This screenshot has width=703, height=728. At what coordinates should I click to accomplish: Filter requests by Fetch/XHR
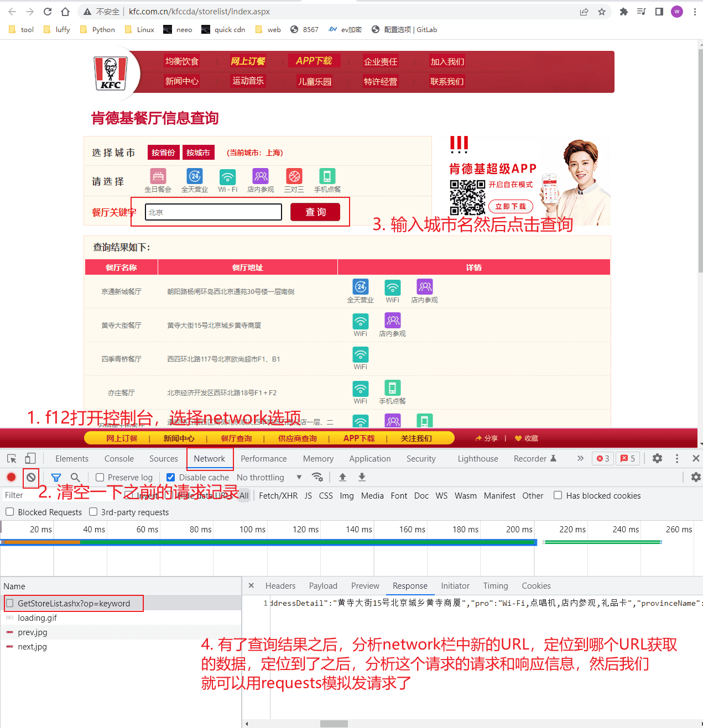tap(278, 496)
